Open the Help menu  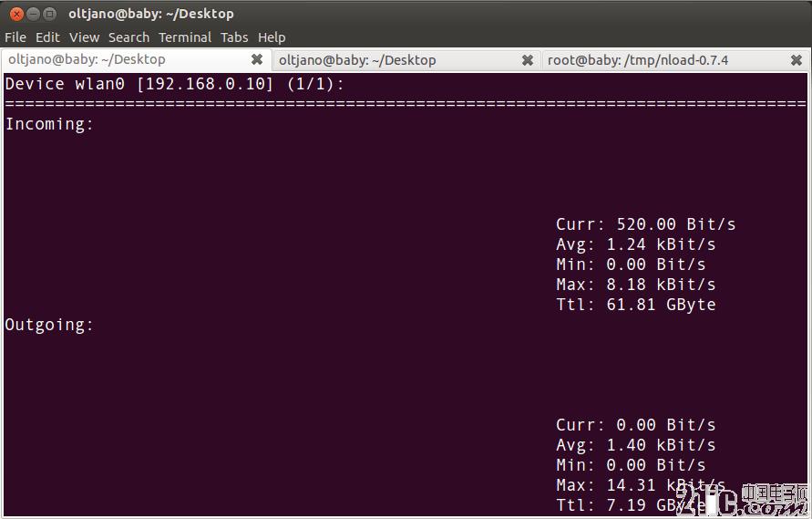coord(272,37)
